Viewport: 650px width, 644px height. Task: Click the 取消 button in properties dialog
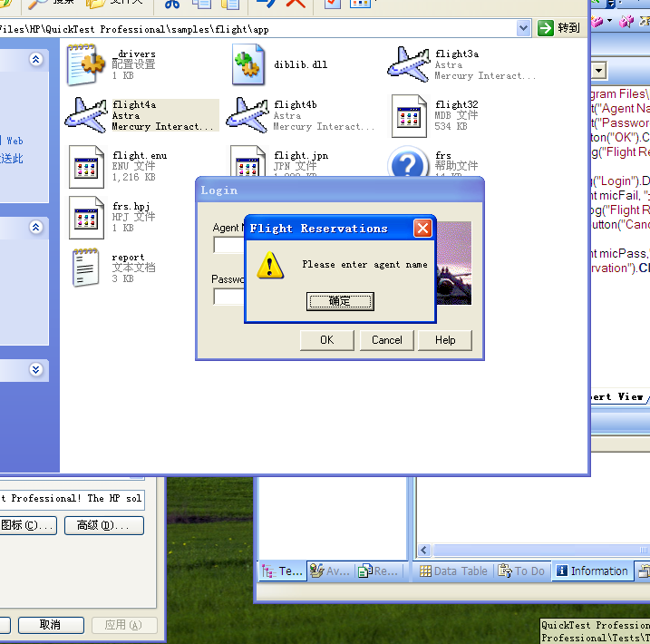(x=51, y=625)
